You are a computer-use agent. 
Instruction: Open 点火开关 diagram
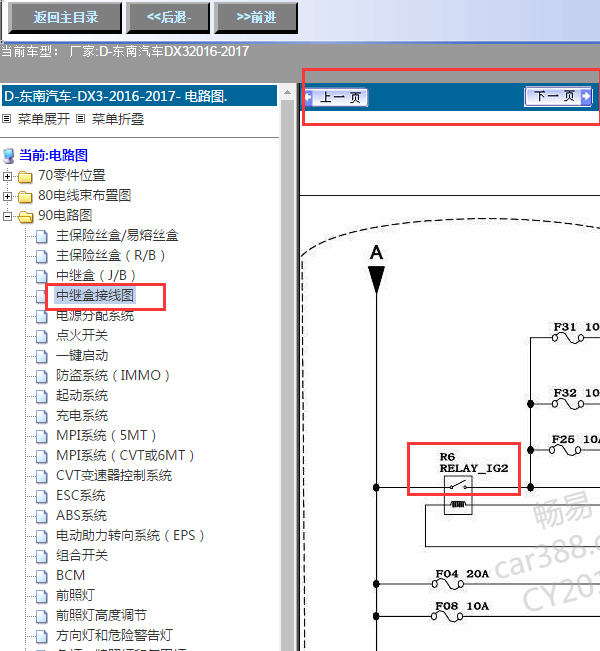82,335
